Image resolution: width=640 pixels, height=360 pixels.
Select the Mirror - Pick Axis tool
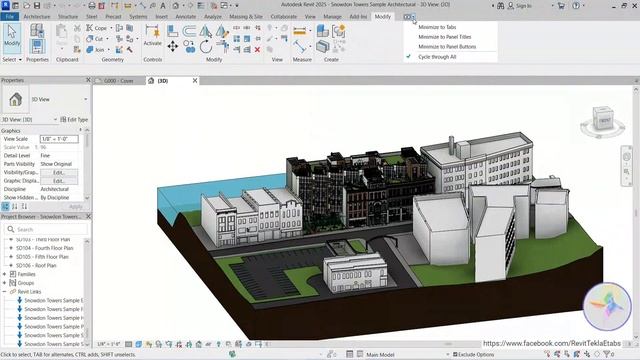205,31
